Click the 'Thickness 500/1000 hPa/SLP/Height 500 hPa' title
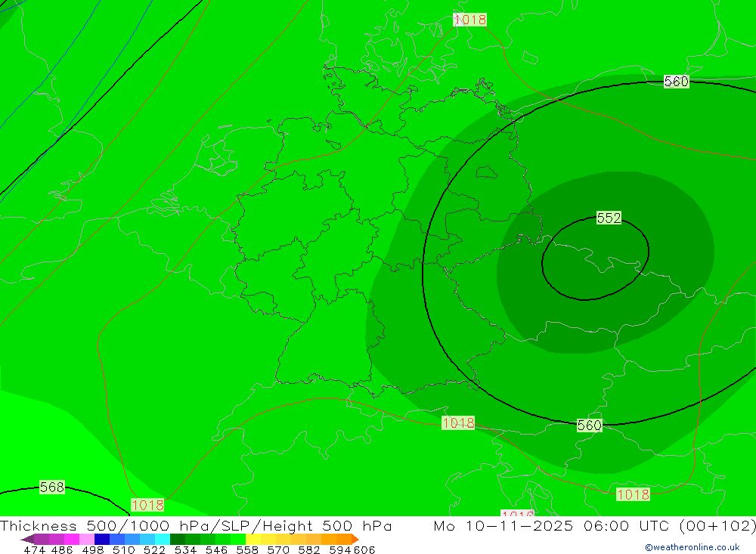Viewport: 756px width, 554px height. [196, 525]
